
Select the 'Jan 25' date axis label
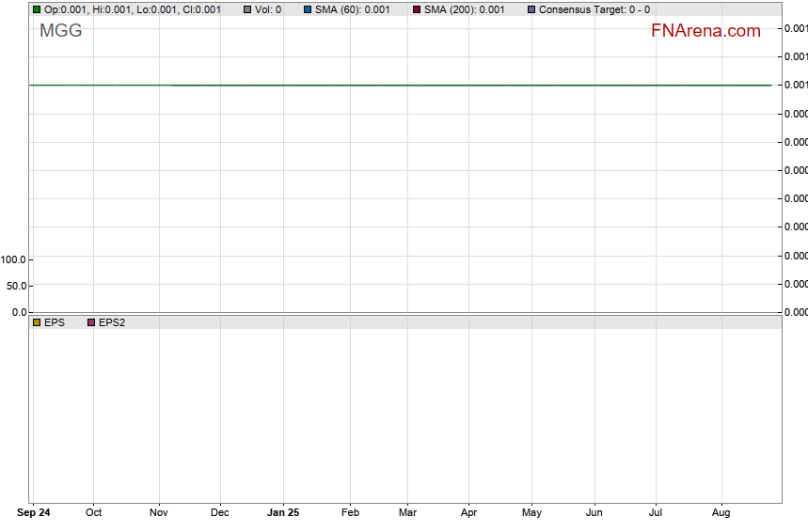pyautogui.click(x=283, y=513)
